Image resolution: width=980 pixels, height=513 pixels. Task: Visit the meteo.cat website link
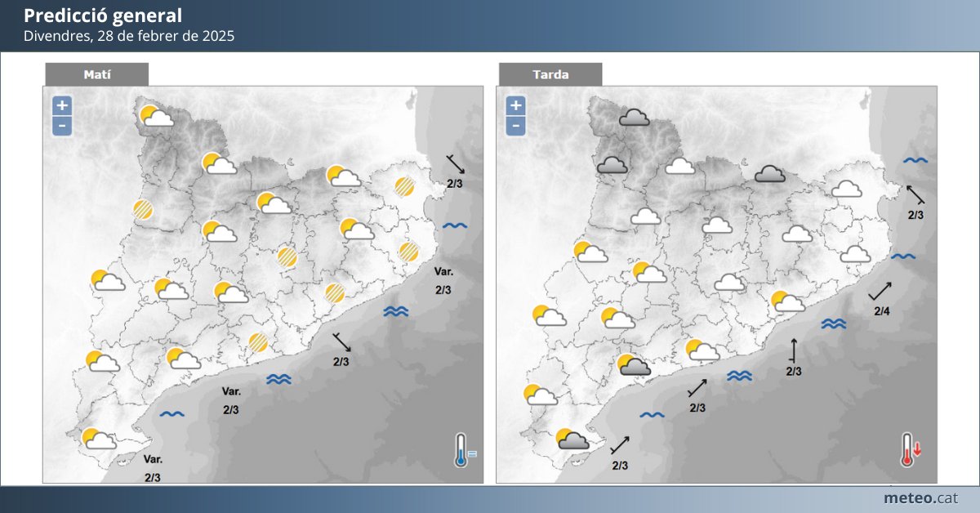point(921,497)
